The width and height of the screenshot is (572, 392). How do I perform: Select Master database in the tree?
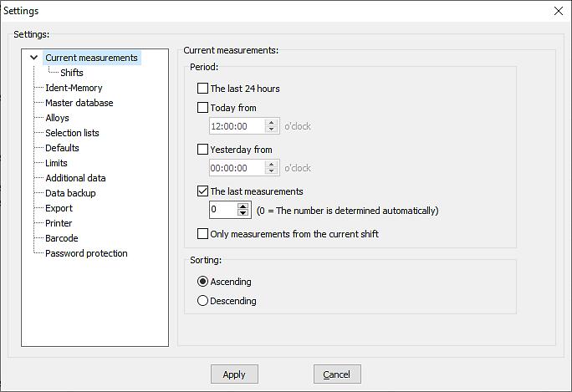(x=79, y=103)
